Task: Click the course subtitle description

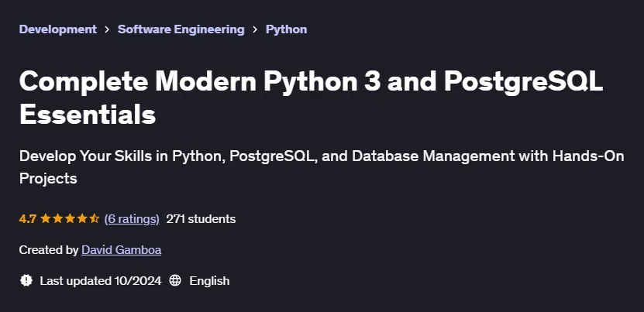Action: pos(322,167)
